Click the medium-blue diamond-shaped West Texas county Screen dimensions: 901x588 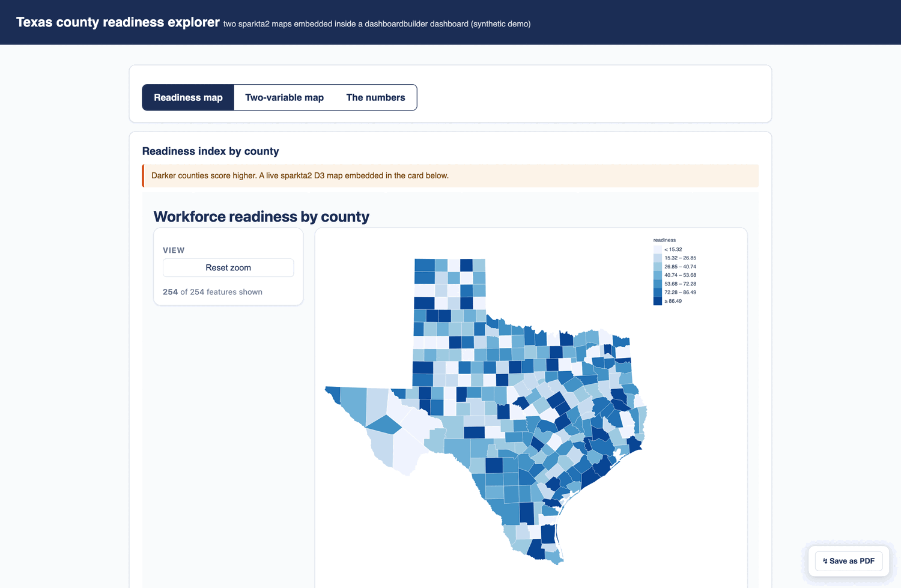pyautogui.click(x=384, y=425)
